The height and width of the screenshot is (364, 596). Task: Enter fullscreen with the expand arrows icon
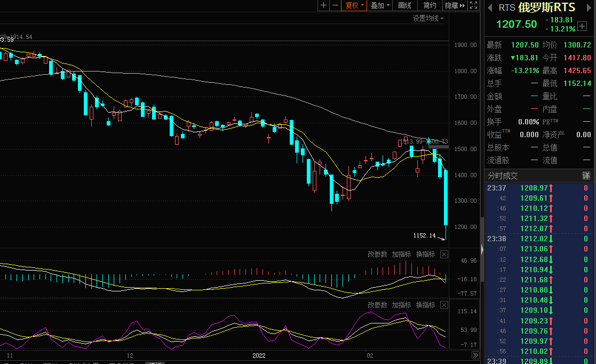coord(473,5)
